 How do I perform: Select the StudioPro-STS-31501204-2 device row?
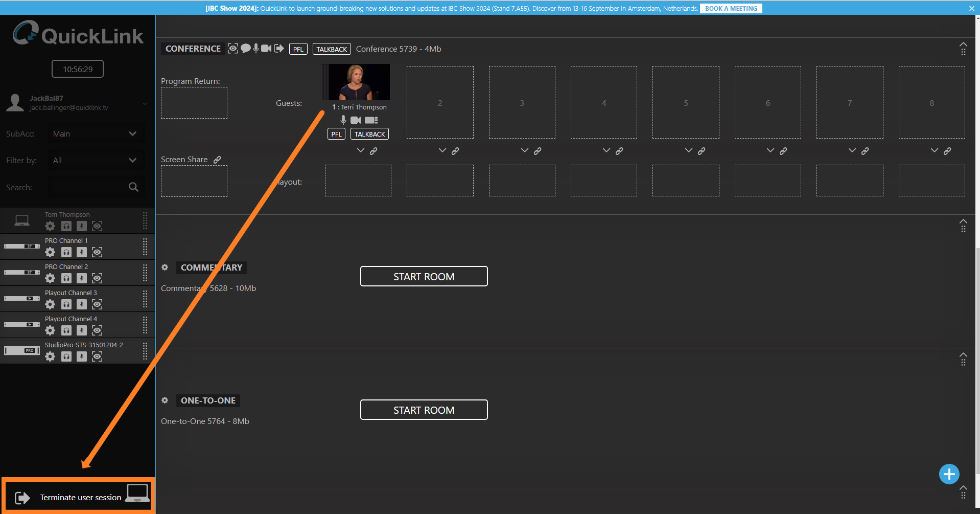tap(78, 351)
